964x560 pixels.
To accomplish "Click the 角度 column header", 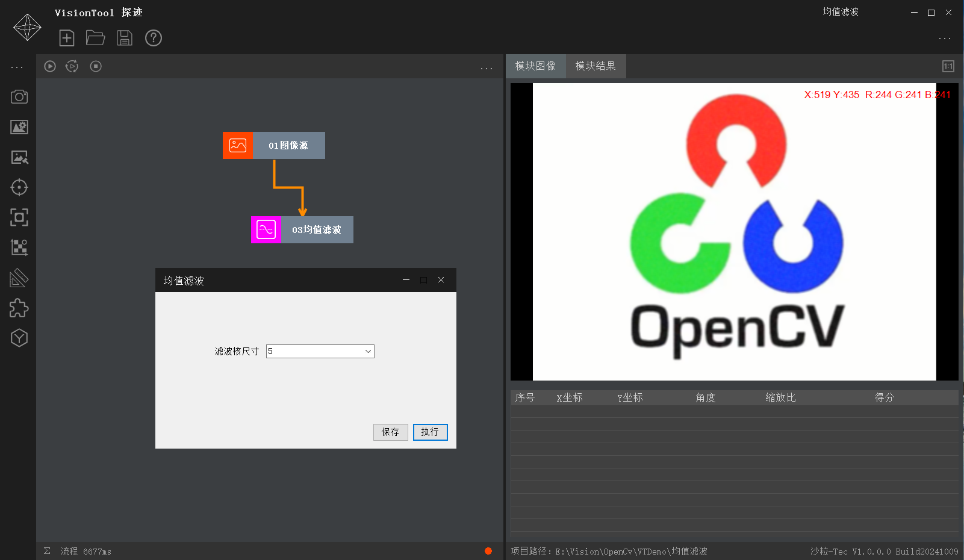I will coord(706,397).
